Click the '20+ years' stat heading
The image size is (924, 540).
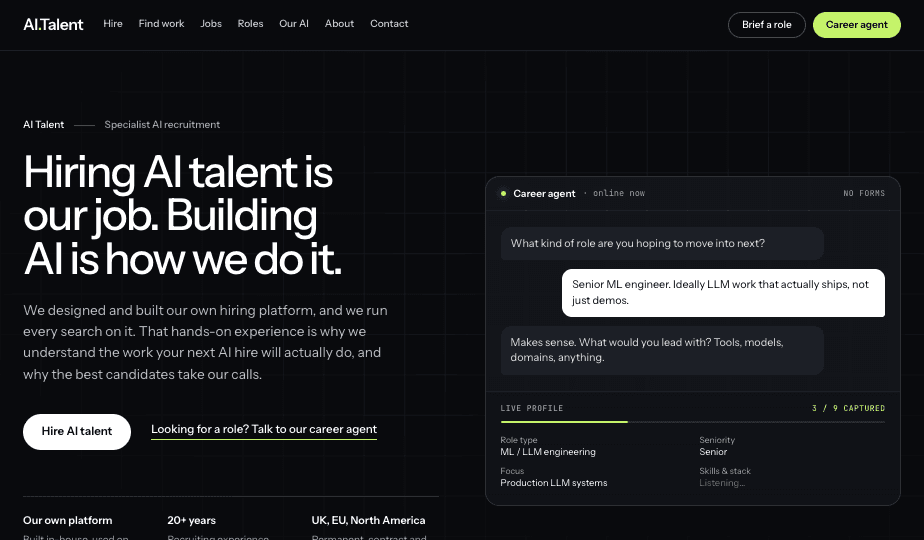pyautogui.click(x=192, y=521)
